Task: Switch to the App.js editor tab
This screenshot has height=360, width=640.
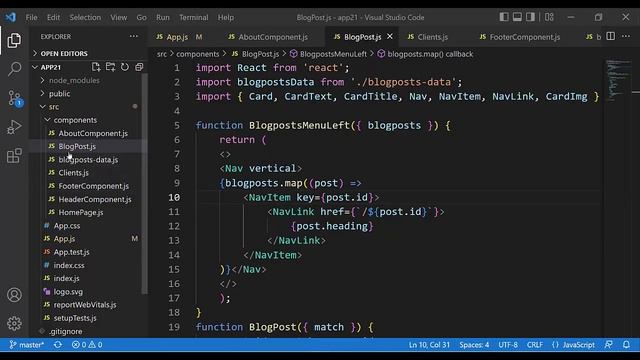Action: [x=179, y=37]
